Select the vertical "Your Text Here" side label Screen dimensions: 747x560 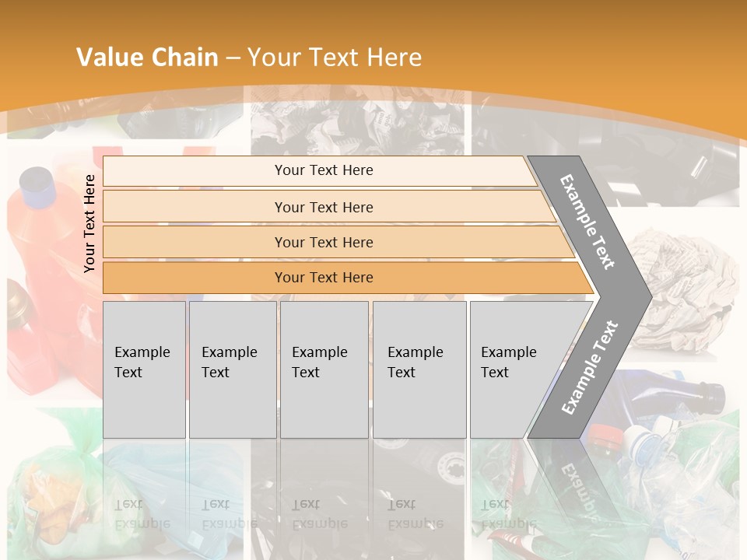point(89,223)
